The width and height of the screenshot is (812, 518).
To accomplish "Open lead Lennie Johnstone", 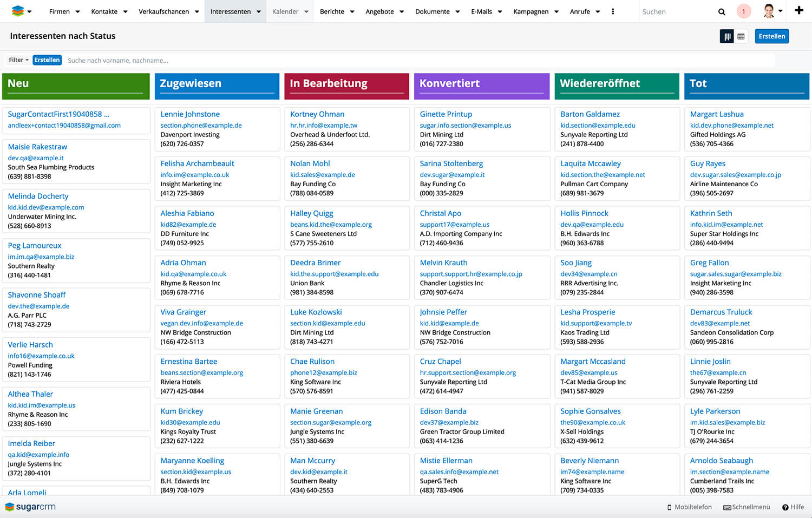I will coord(190,114).
